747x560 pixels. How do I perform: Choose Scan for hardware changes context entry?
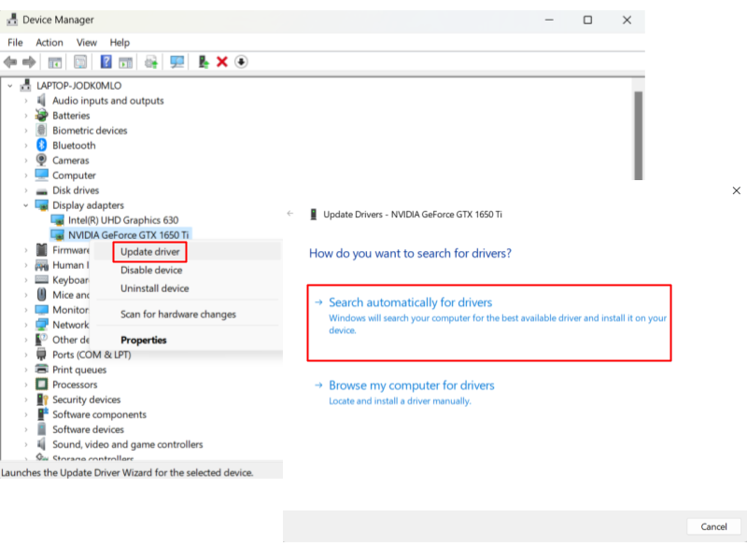pyautogui.click(x=178, y=315)
